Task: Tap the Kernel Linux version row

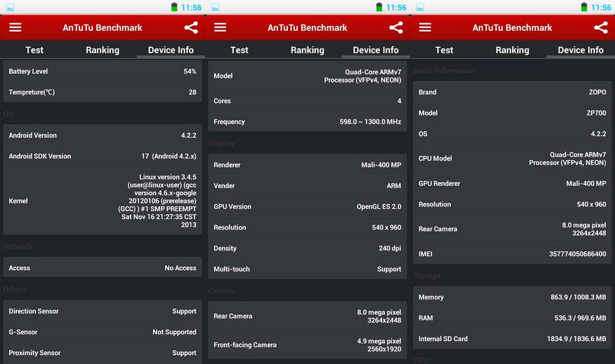Action: click(102, 200)
